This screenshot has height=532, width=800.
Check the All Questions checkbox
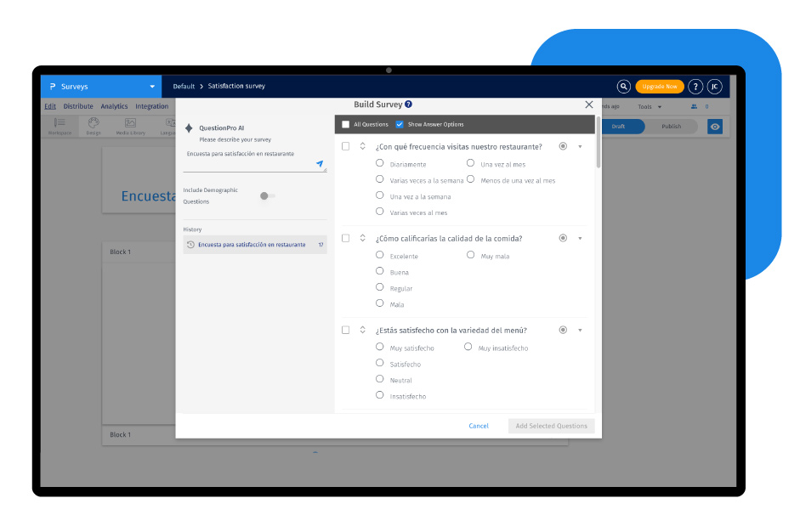pos(345,124)
